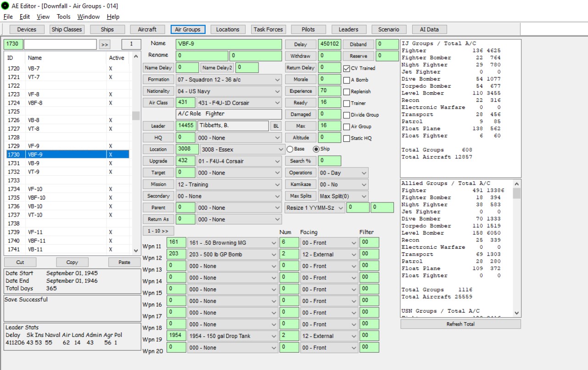Switch to the Aircraft section
588x370 pixels.
click(x=147, y=29)
